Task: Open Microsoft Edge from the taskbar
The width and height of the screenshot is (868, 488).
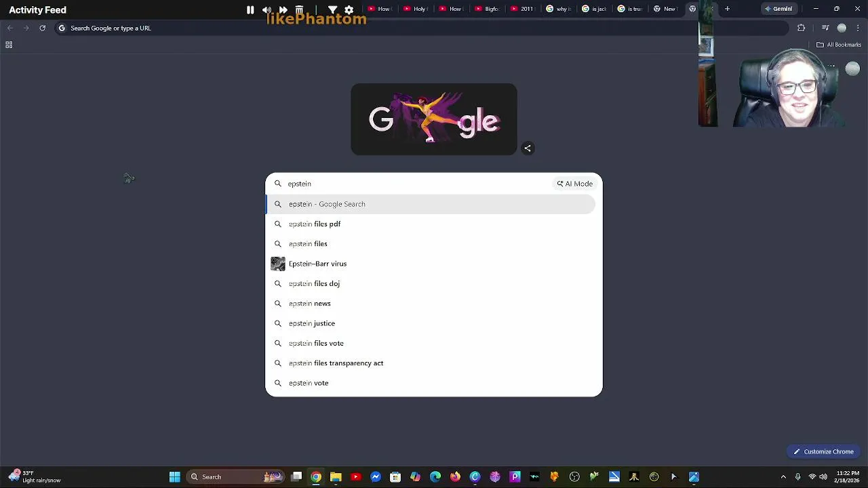Action: [x=435, y=477]
